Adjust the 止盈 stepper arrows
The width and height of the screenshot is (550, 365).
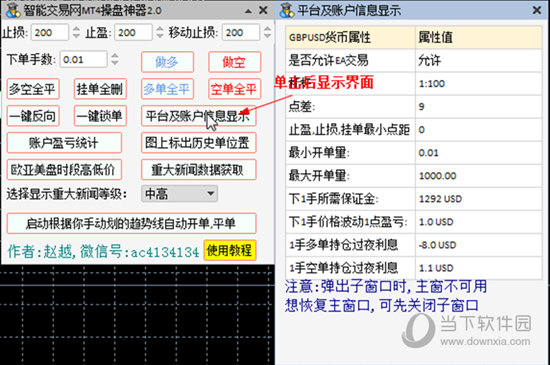click(x=160, y=33)
